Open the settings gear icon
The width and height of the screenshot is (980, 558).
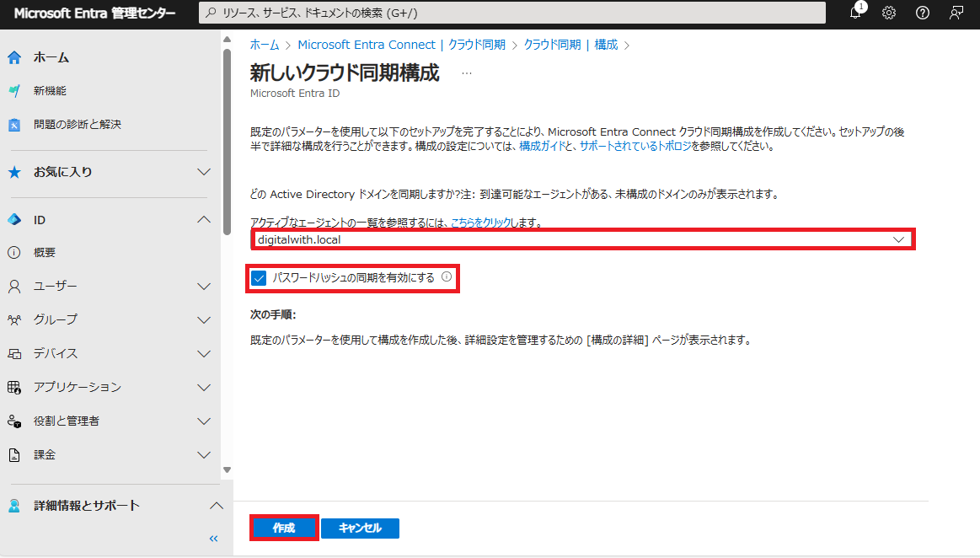click(x=888, y=13)
